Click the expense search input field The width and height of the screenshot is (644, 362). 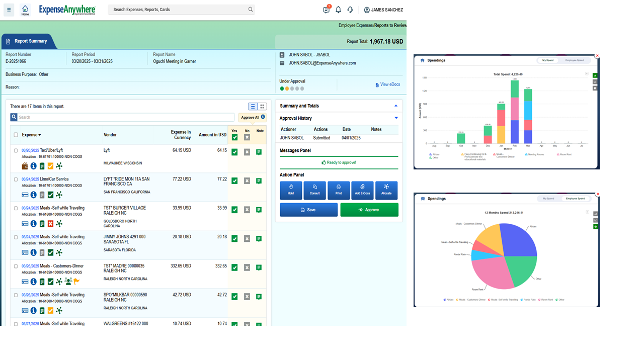(126, 117)
